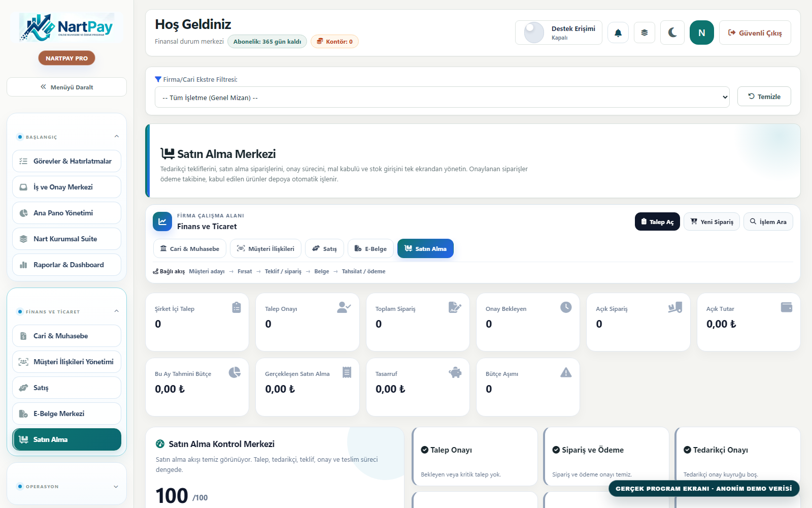
Task: Click the Abonelik: 365 gün kaldı badge
Action: pos(267,42)
